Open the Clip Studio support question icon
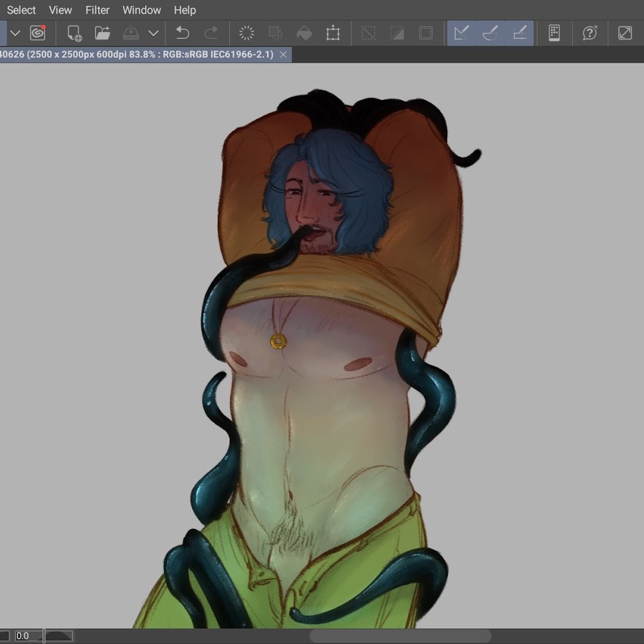Viewport: 644px width, 644px height. click(x=590, y=33)
